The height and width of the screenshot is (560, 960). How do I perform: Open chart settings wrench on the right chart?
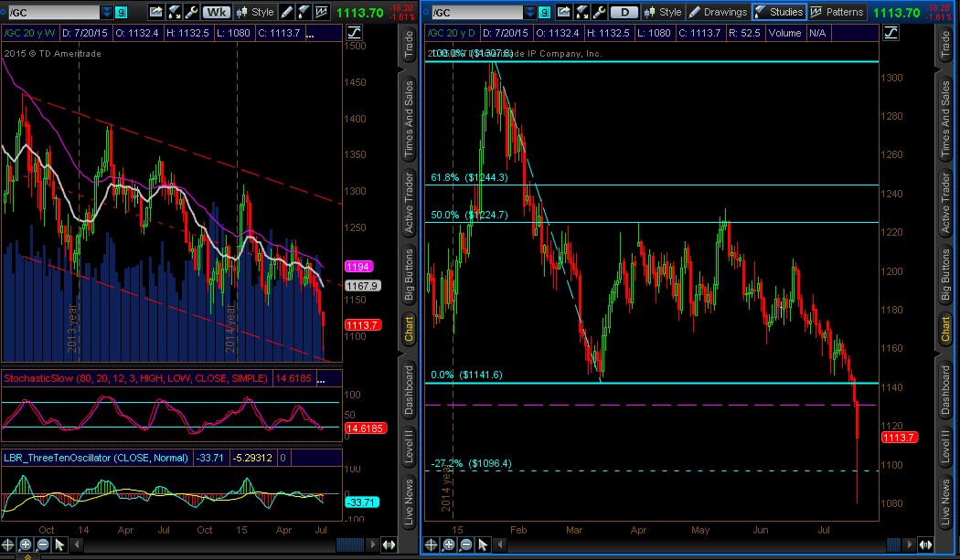click(x=599, y=12)
